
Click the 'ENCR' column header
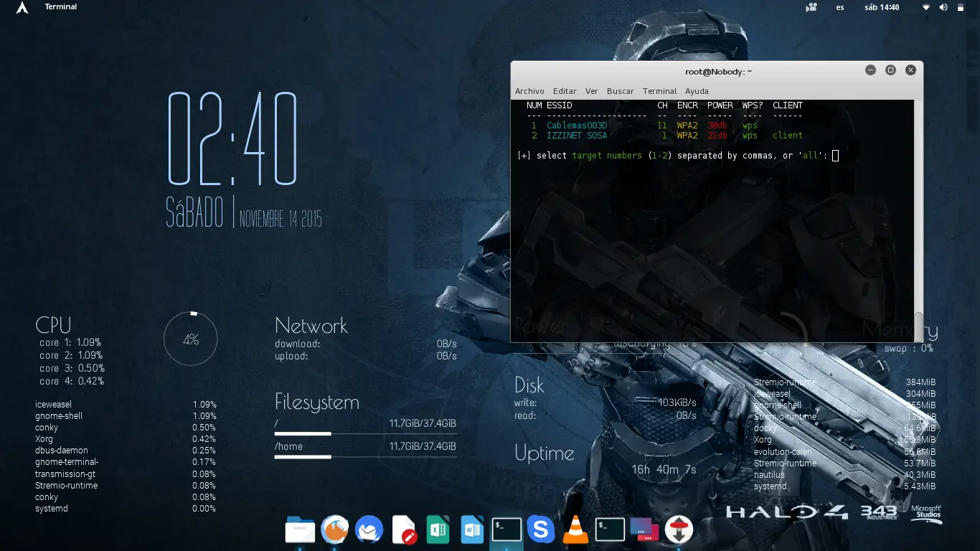(687, 105)
